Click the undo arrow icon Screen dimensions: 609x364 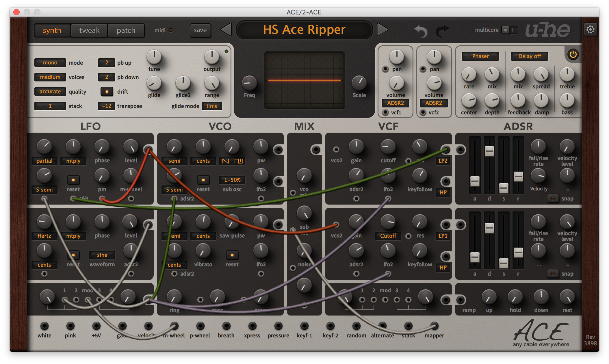pyautogui.click(x=421, y=31)
